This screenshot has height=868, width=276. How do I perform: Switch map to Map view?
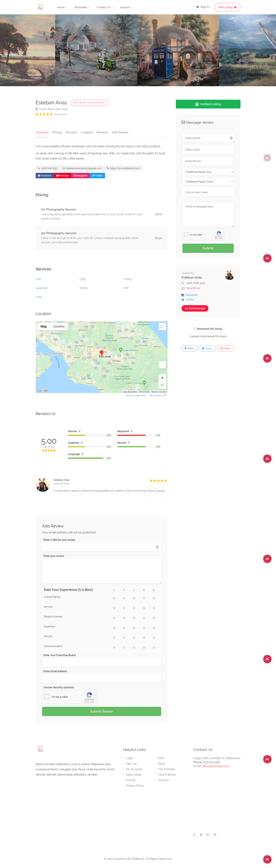(44, 327)
